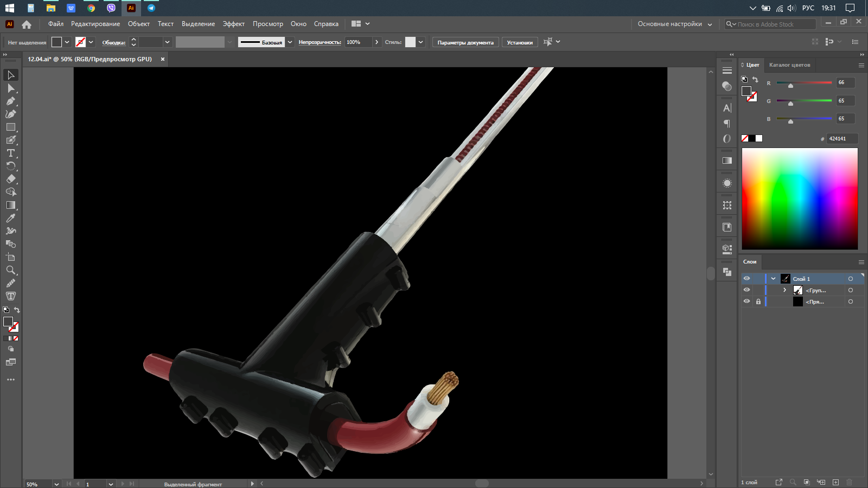Screen dimensions: 868x488
Task: Swap fill and stroke in Color panel
Action: coord(755,80)
